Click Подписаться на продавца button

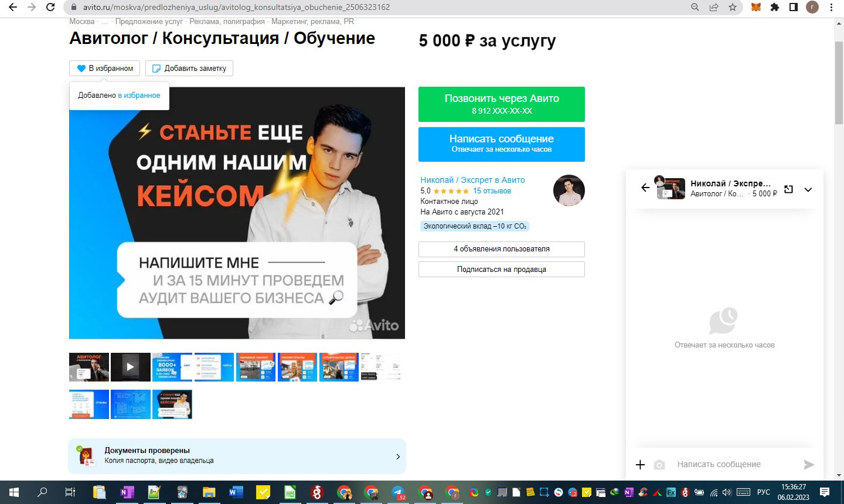[502, 270]
